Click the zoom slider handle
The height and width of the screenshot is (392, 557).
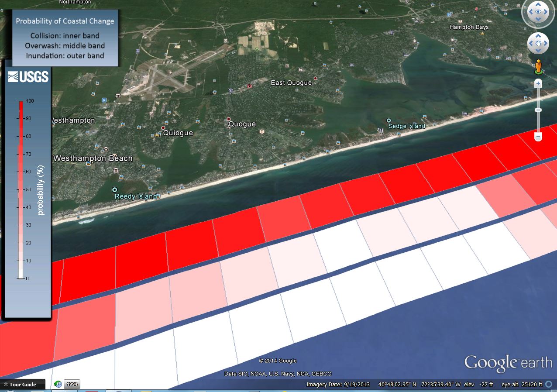coord(538,110)
